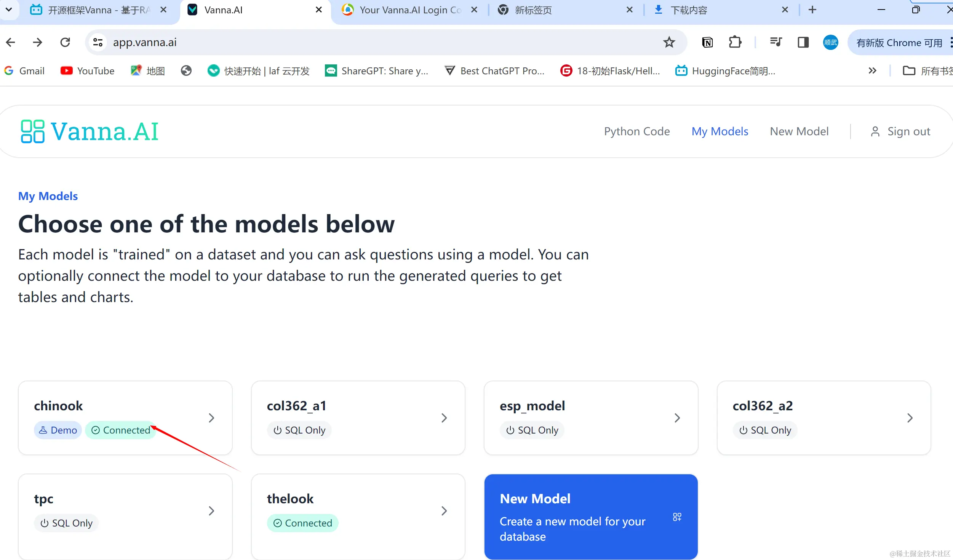Open the Chrome three-dot menu
This screenshot has height=560, width=953.
tap(951, 42)
